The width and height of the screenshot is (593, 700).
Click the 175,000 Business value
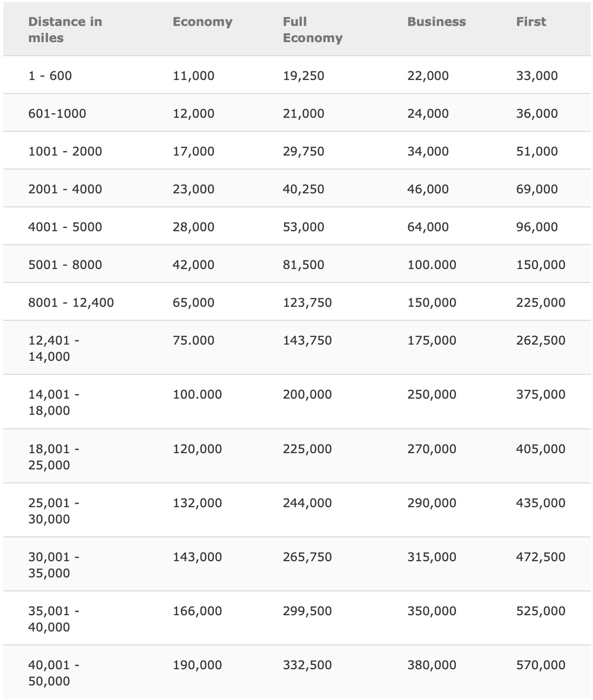432,341
